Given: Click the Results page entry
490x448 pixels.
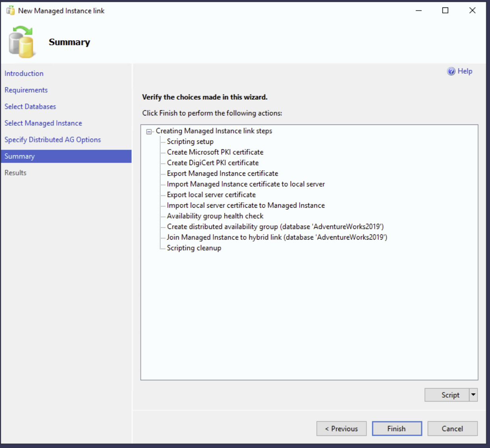Looking at the screenshot, I should coord(15,173).
